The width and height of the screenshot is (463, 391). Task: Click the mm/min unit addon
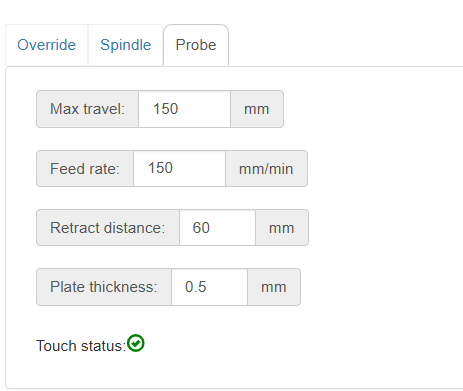266,168
